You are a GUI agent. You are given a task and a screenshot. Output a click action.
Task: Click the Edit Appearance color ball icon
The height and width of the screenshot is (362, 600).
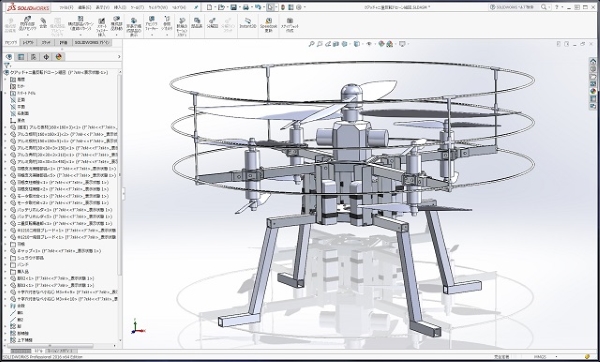[x=382, y=44]
